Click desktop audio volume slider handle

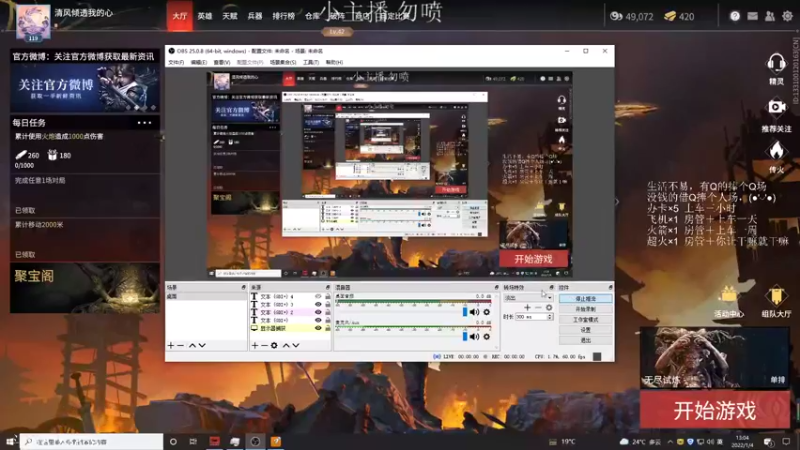(465, 312)
